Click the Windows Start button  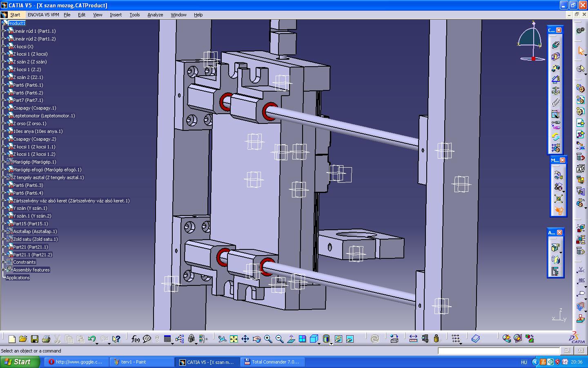pos(20,362)
